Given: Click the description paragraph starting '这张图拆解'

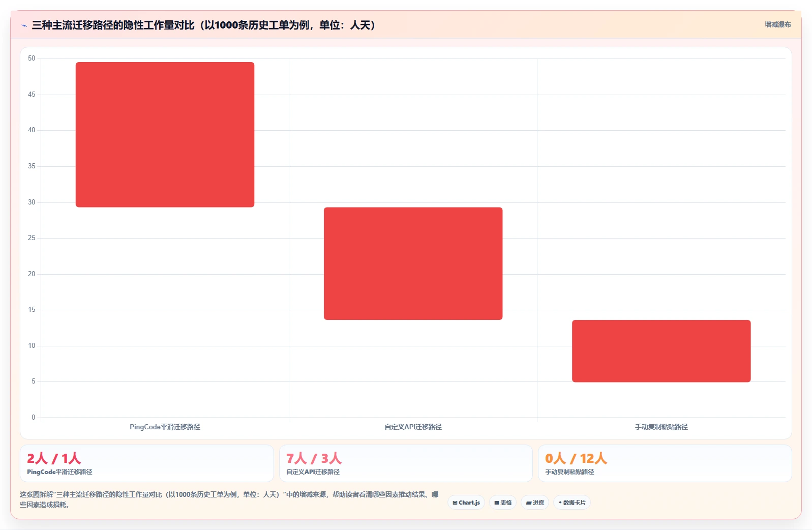Looking at the screenshot, I should [x=229, y=499].
